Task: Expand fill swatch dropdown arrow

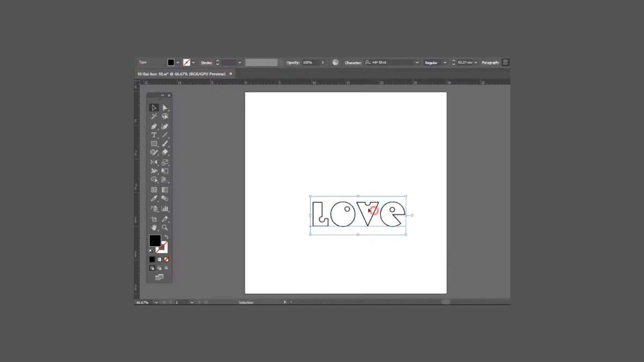Action: click(178, 62)
